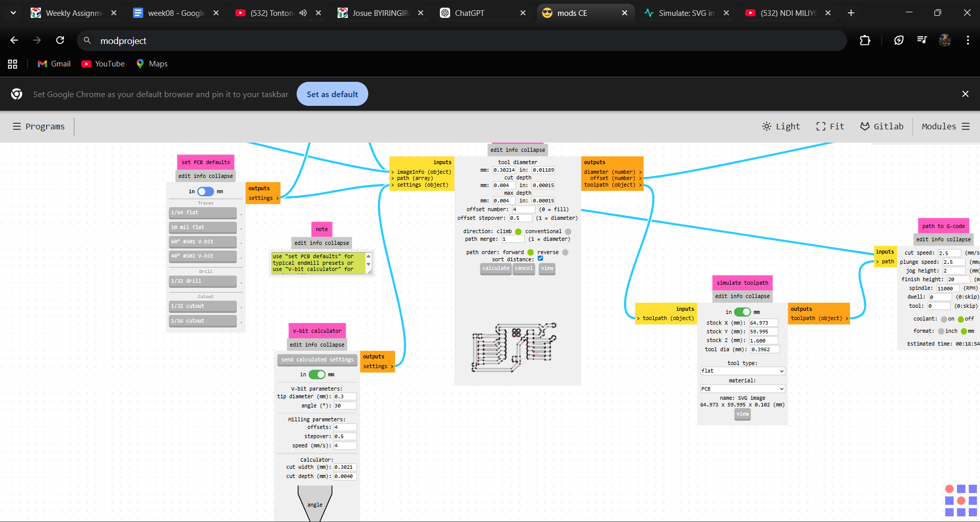Edit the spindle RPM field
Viewport: 980px width, 522px height.
(x=948, y=288)
